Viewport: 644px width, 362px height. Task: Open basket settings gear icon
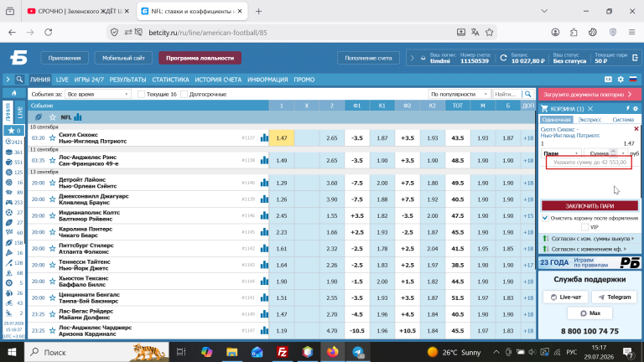pyautogui.click(x=636, y=109)
